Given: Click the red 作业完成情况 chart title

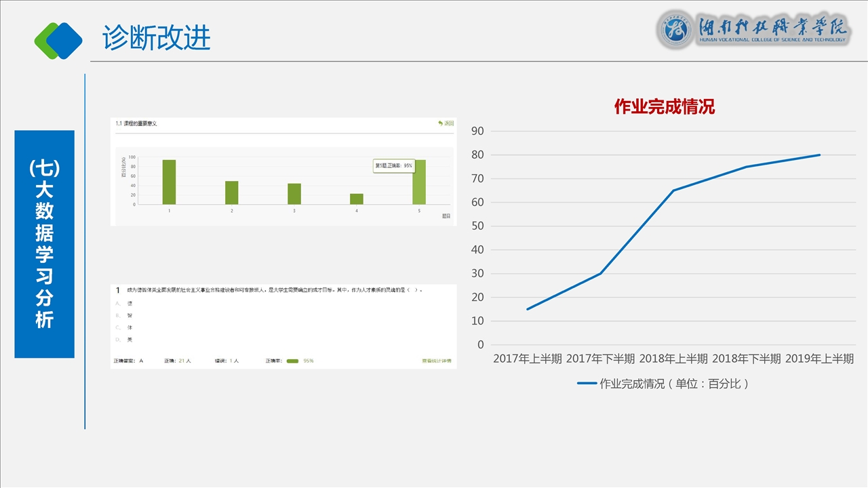Looking at the screenshot, I should tap(664, 106).
